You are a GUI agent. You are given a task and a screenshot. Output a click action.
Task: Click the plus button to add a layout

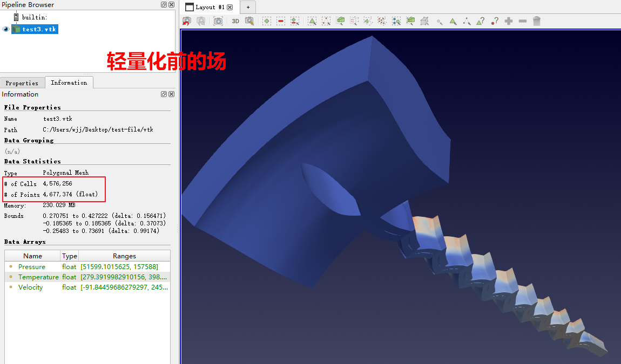247,7
